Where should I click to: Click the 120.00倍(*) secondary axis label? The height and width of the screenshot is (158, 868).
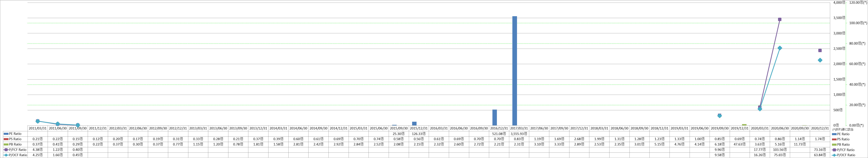[x=858, y=2]
